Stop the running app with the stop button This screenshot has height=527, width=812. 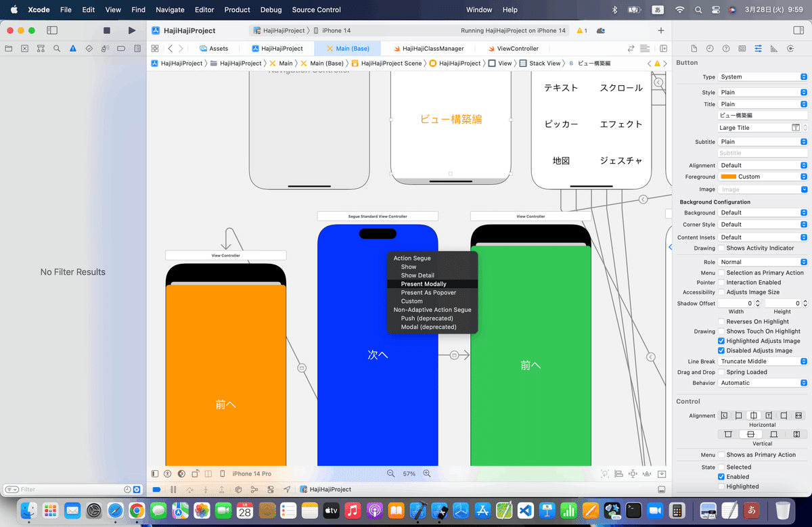pos(107,30)
